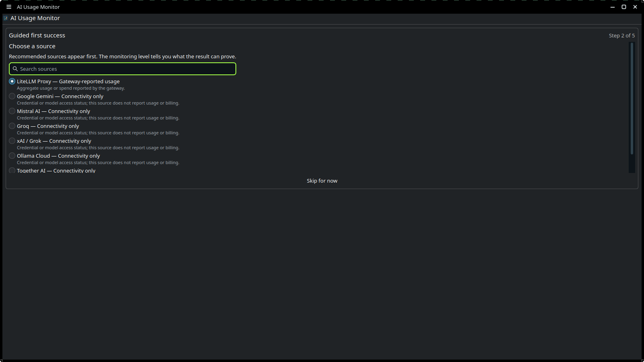Viewport: 644px width, 362px height.
Task: Click the description under Mistral AI
Action: click(x=98, y=118)
